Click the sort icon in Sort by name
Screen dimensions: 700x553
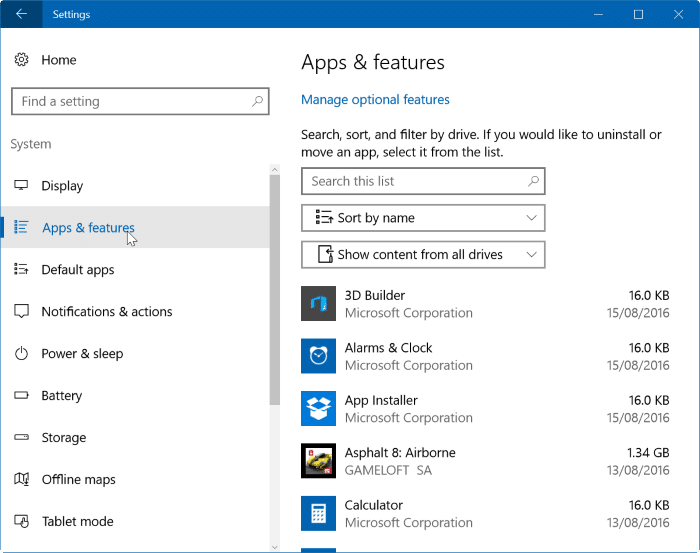[324, 217]
